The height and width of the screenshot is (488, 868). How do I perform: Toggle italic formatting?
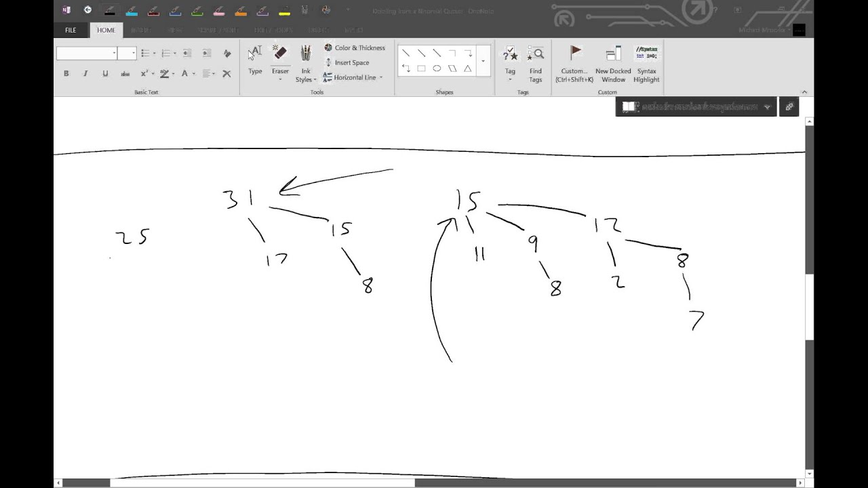85,73
